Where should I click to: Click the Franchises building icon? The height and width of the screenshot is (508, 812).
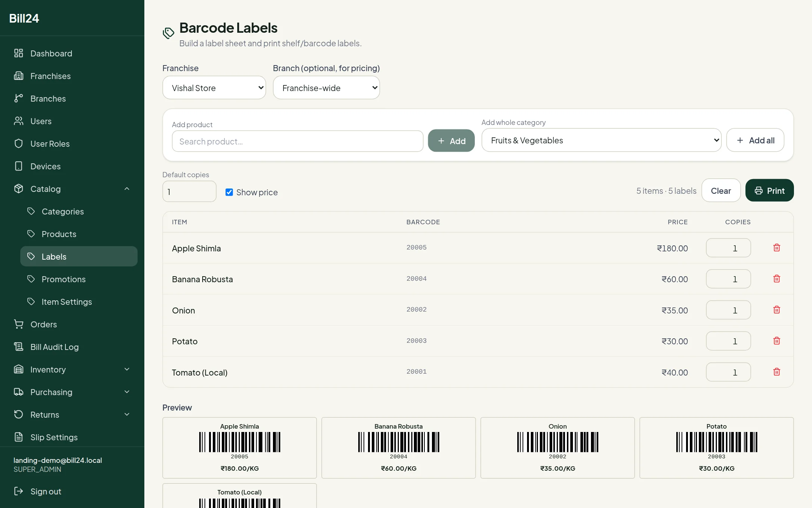tap(18, 76)
